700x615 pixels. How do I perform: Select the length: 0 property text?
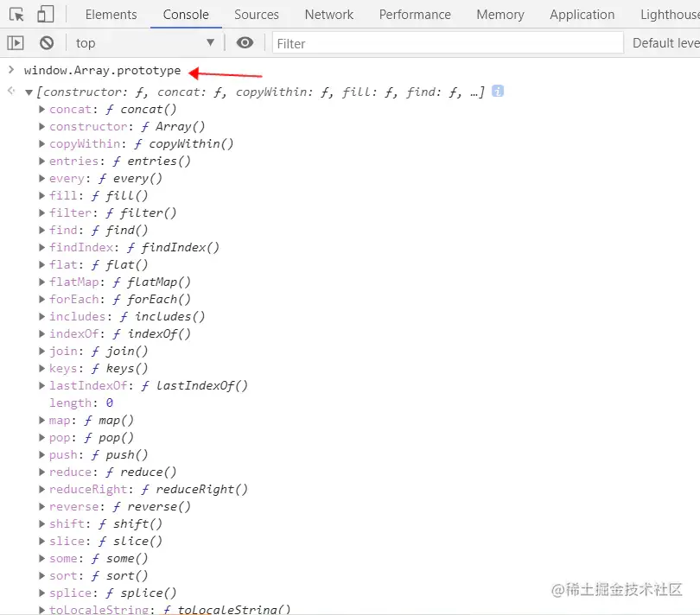click(x=81, y=403)
